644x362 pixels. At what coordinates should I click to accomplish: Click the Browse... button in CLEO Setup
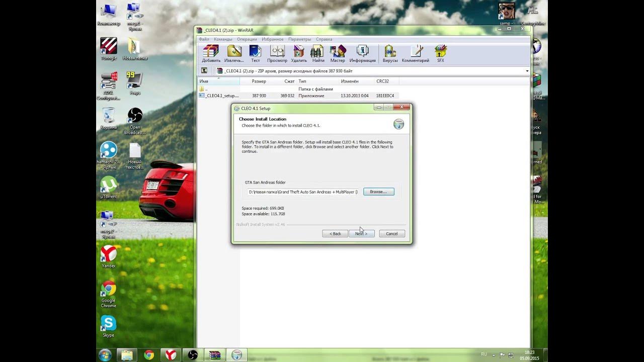point(378,192)
